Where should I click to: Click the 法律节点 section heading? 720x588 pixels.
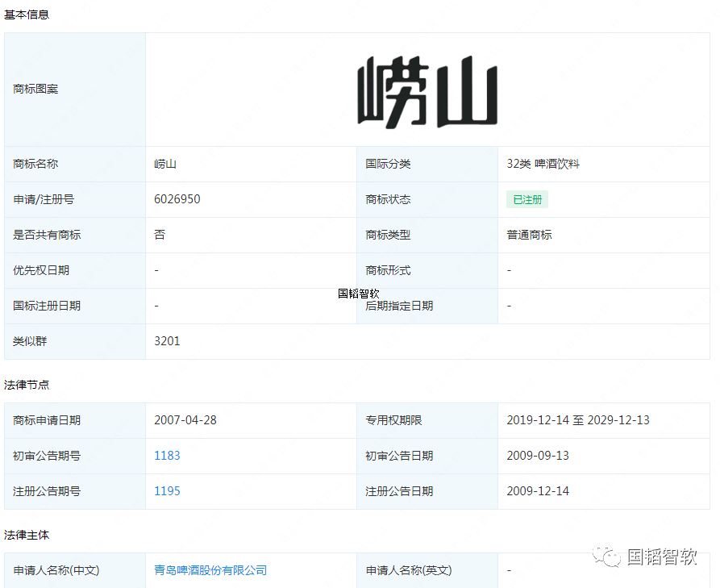click(27, 385)
